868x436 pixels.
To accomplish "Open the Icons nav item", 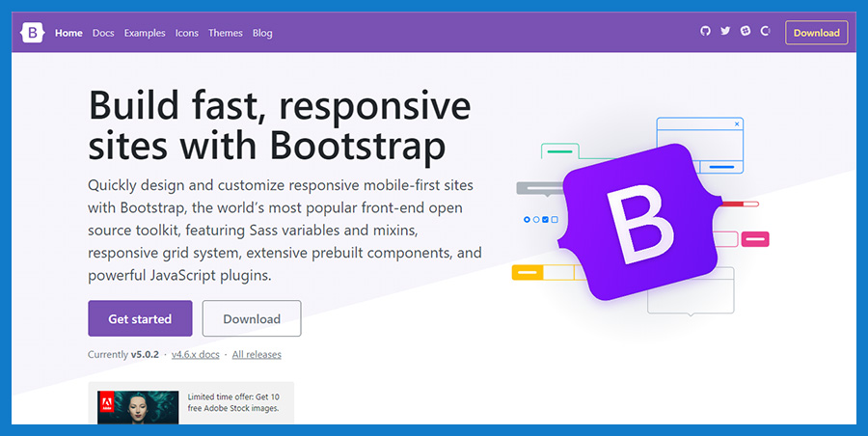I will tap(186, 33).
